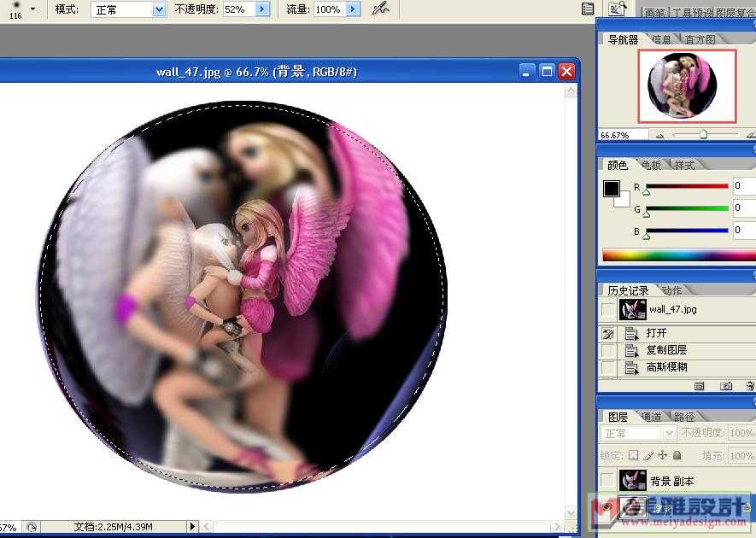The image size is (756, 538).
Task: Toggle history brush source box for 高斯模糊
Action: click(608, 368)
